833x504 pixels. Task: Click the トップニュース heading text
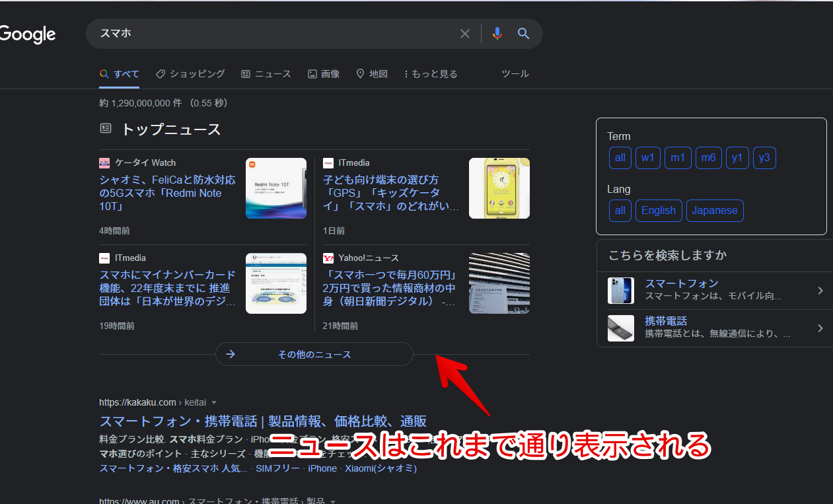click(170, 129)
